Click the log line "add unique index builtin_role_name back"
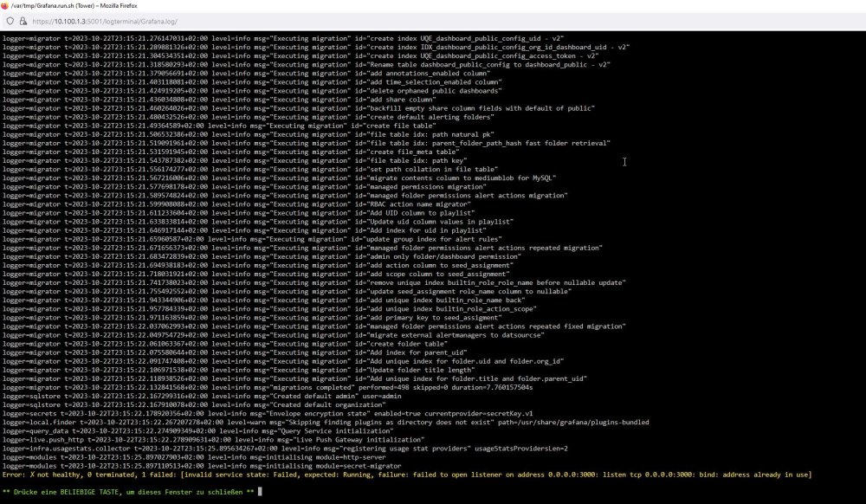The height and width of the screenshot is (504, 866). click(x=263, y=300)
